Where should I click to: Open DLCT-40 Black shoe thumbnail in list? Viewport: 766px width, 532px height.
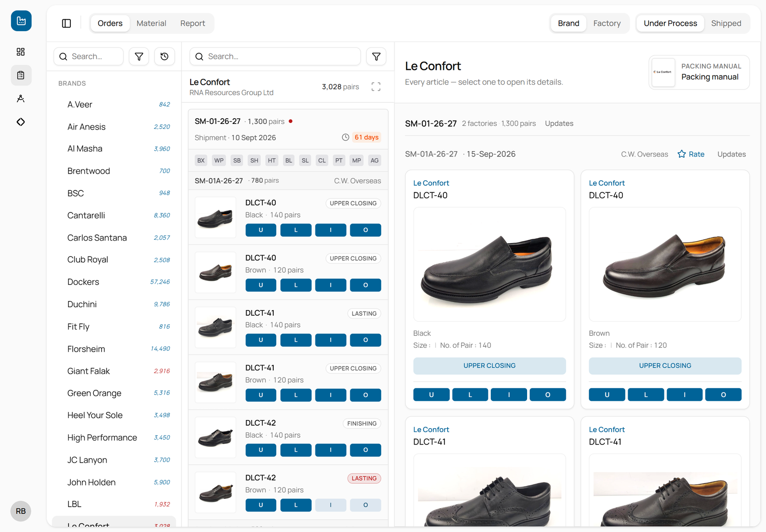[215, 217]
